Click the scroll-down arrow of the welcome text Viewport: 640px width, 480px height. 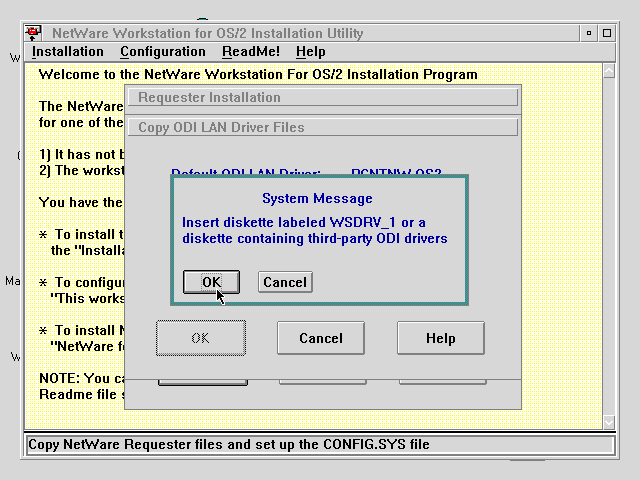point(609,422)
